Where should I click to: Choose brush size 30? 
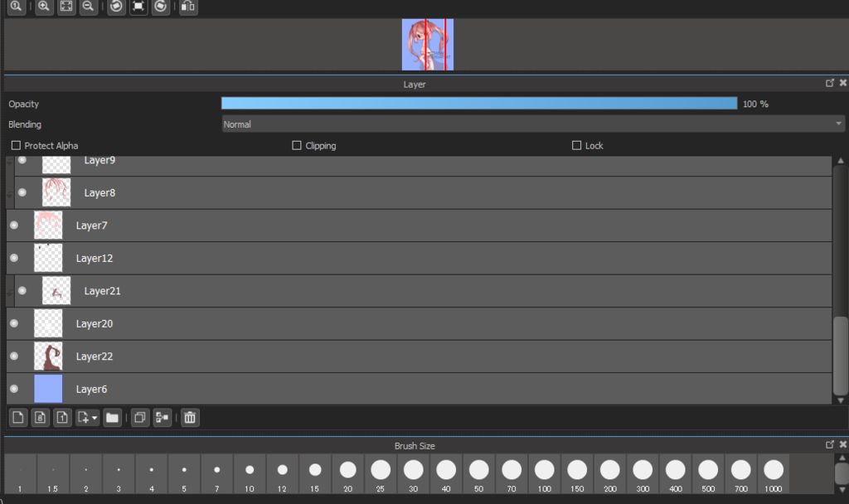(413, 473)
